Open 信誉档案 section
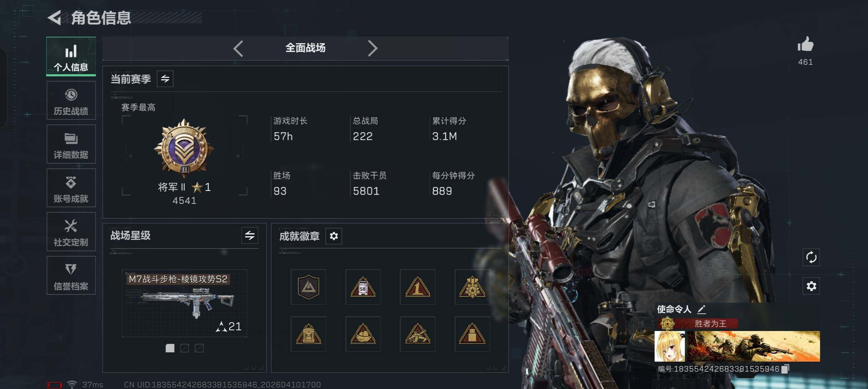 (71, 275)
